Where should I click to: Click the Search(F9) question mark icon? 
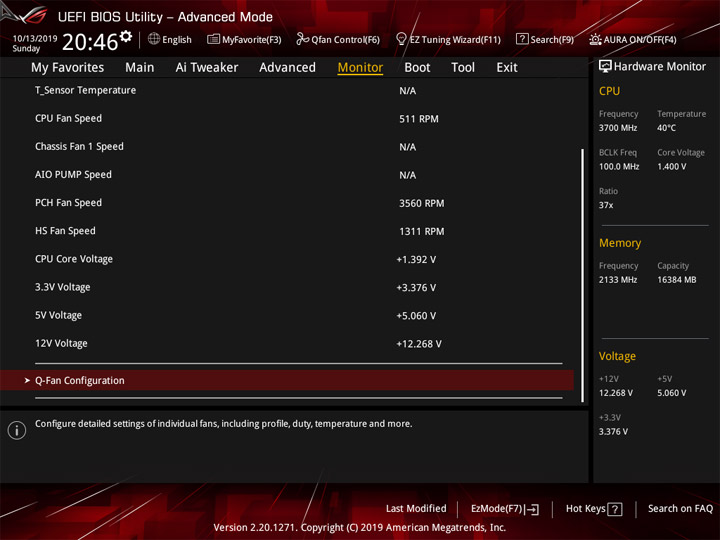point(522,39)
